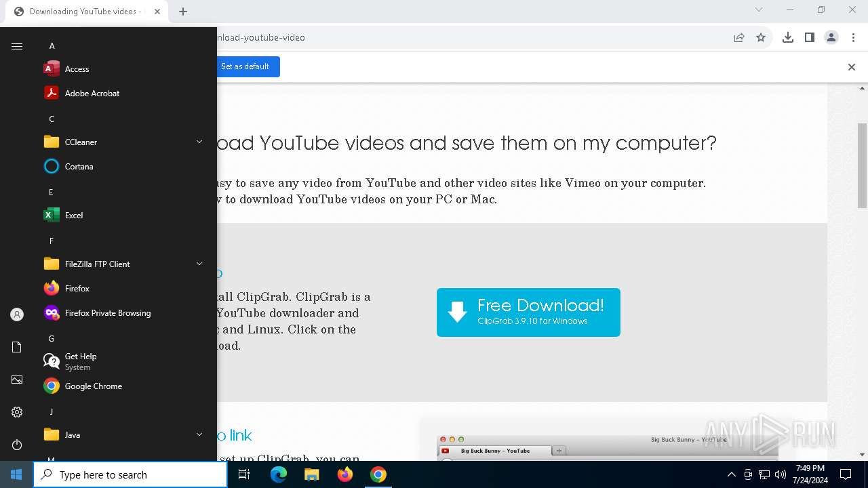Jump via letter E header in app list

click(51, 192)
